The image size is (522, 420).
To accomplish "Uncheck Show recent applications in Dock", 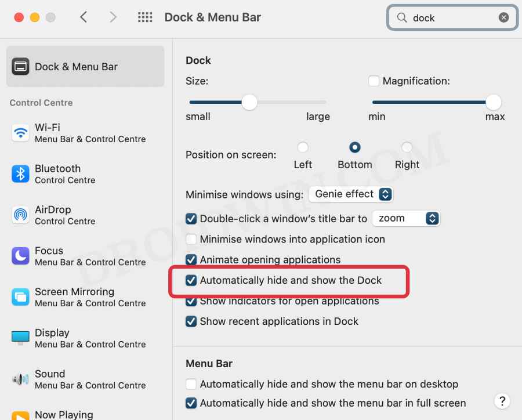I will 191,321.
